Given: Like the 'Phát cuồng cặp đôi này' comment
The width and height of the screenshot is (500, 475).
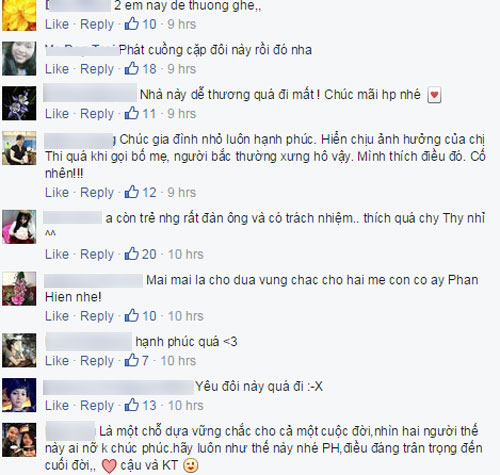Looking at the screenshot, I should [57, 69].
